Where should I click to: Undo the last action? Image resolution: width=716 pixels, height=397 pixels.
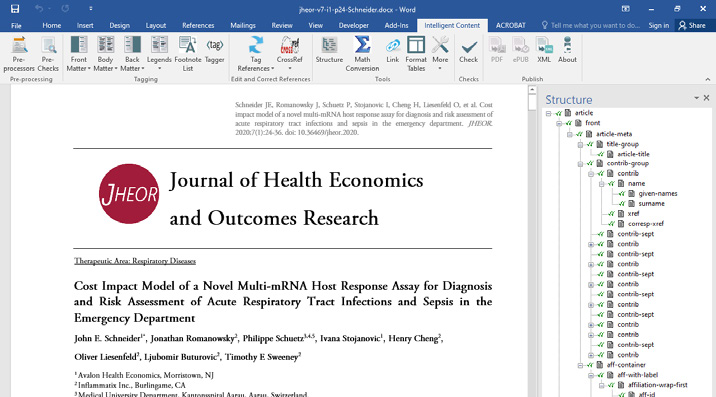pos(39,9)
